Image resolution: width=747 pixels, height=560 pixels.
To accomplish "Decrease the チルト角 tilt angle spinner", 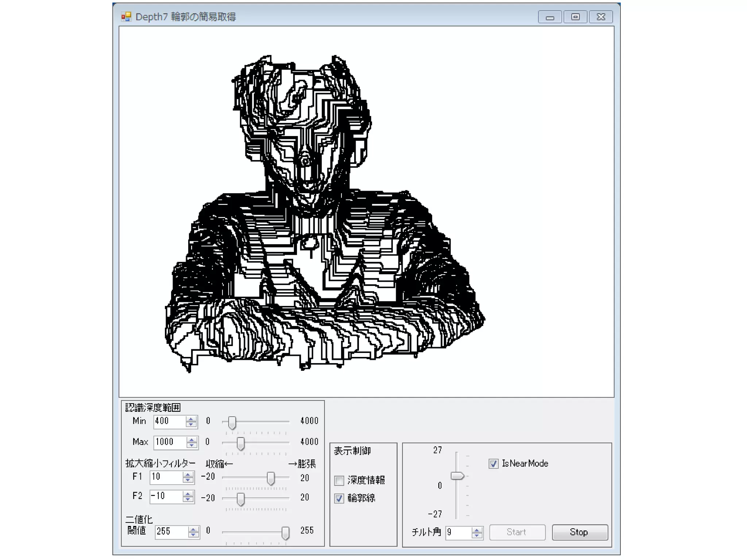I will click(476, 535).
